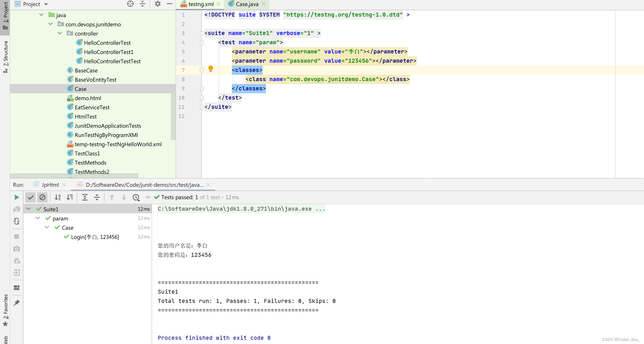Click the import tests exit icon
Viewport: 644px width, 344px height.
coord(17,273)
